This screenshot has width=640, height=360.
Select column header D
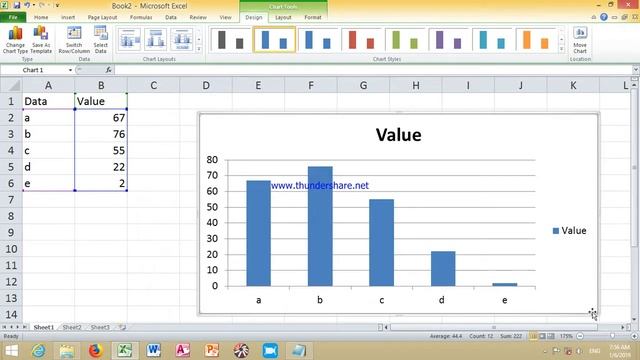click(206, 85)
